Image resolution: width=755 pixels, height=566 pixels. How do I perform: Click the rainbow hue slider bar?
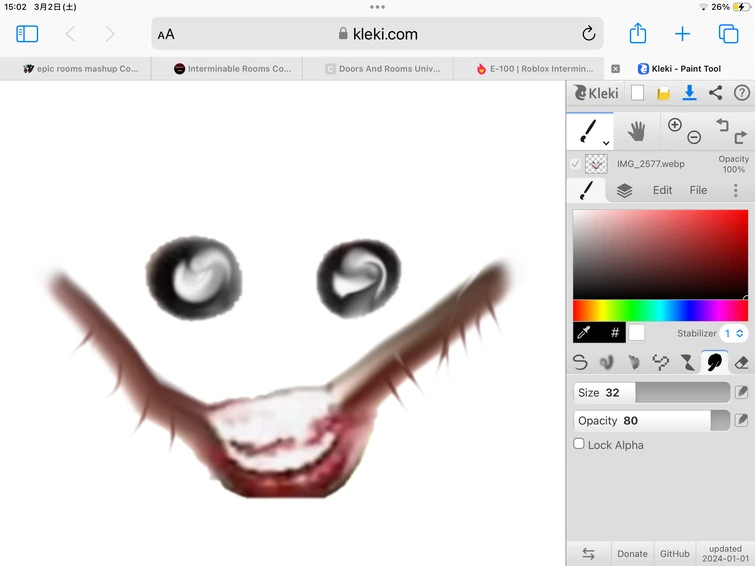[660, 311]
